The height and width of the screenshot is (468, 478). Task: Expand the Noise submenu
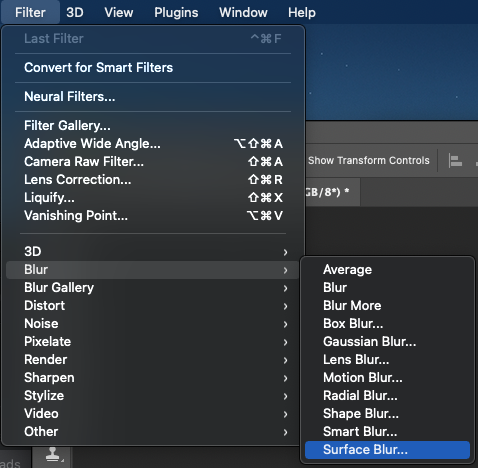click(153, 324)
